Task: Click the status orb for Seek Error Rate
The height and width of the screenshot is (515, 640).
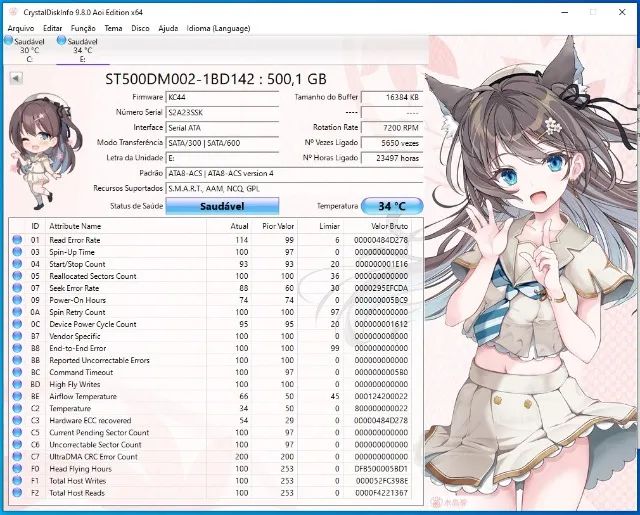Action: 17,288
